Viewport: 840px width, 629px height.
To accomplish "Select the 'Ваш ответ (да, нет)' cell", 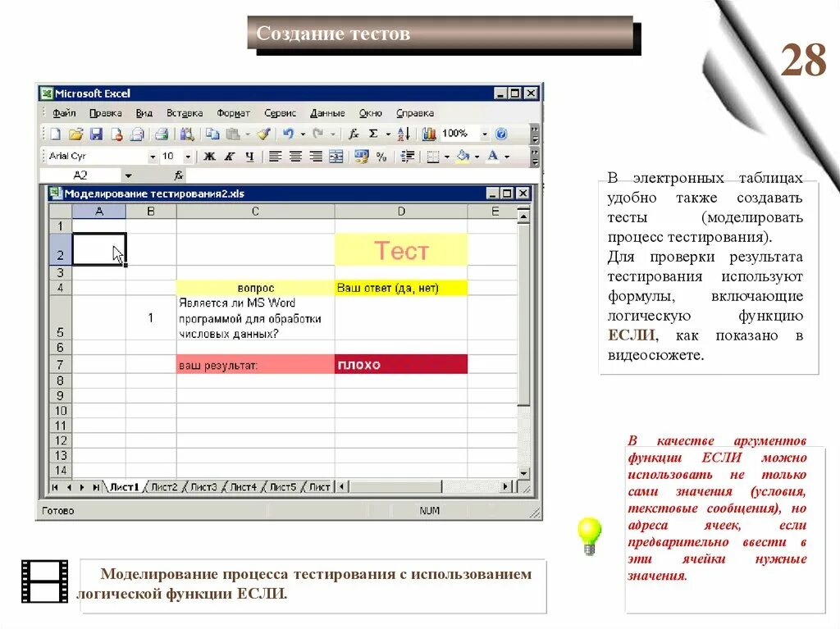I will pyautogui.click(x=401, y=288).
